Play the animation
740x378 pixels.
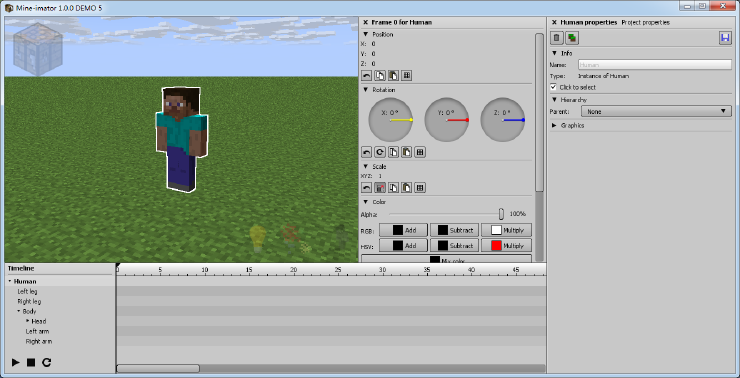[x=16, y=362]
